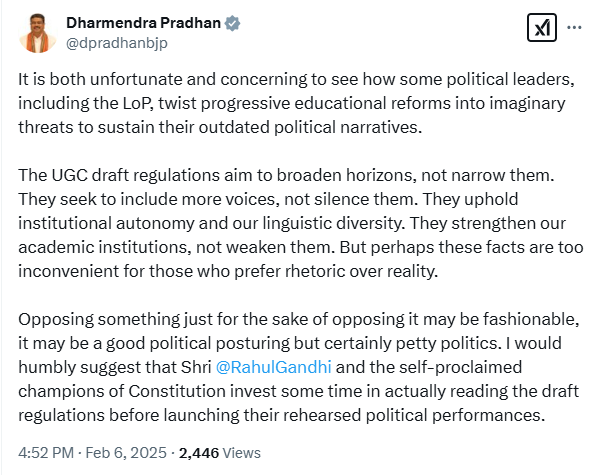Click the Views label
The height and width of the screenshot is (475, 600).
tap(241, 453)
